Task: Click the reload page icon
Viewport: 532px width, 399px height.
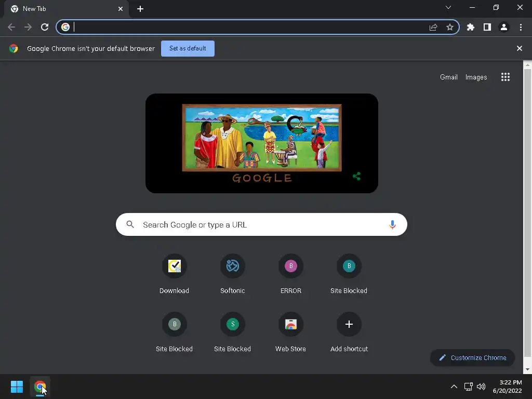Action: click(x=45, y=27)
